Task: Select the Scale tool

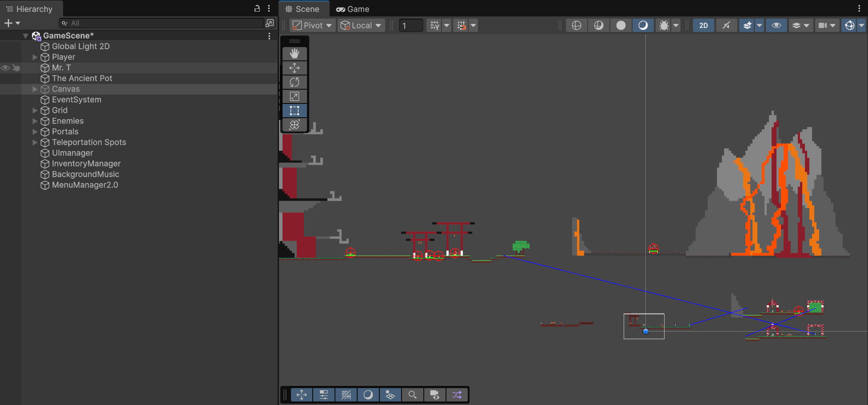Action: [295, 96]
